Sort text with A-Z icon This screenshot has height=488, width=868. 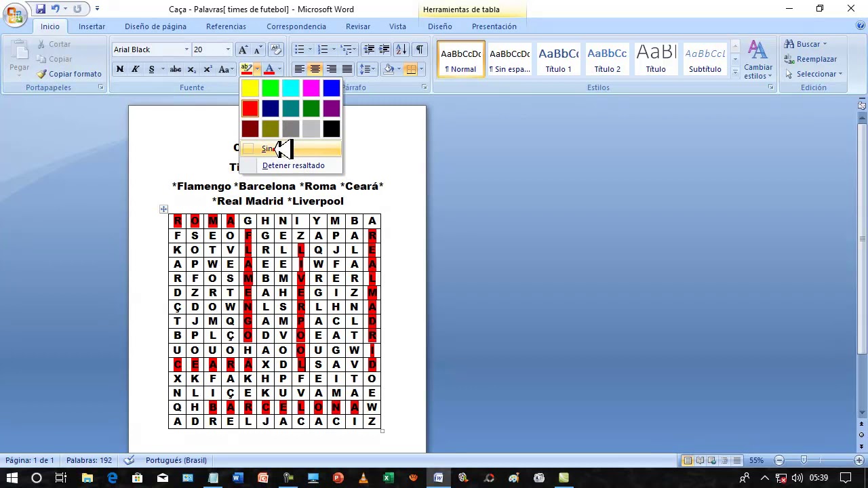(x=401, y=49)
